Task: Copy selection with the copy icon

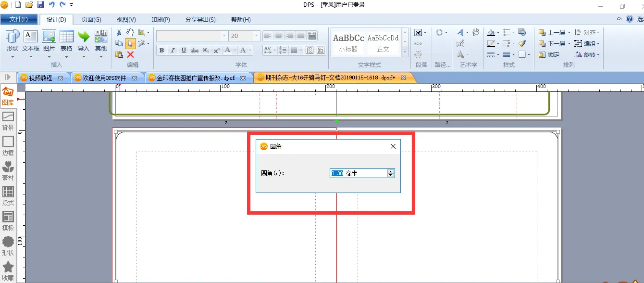Action: (119, 43)
